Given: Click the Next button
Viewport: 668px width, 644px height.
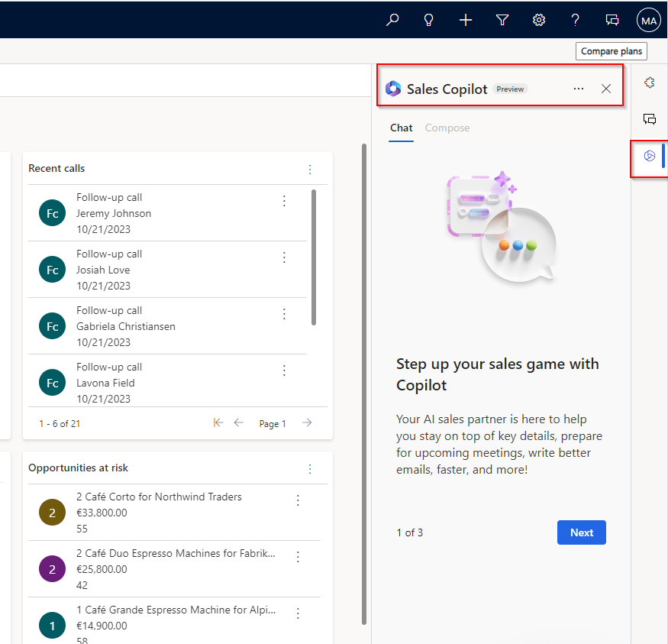Looking at the screenshot, I should click(582, 532).
